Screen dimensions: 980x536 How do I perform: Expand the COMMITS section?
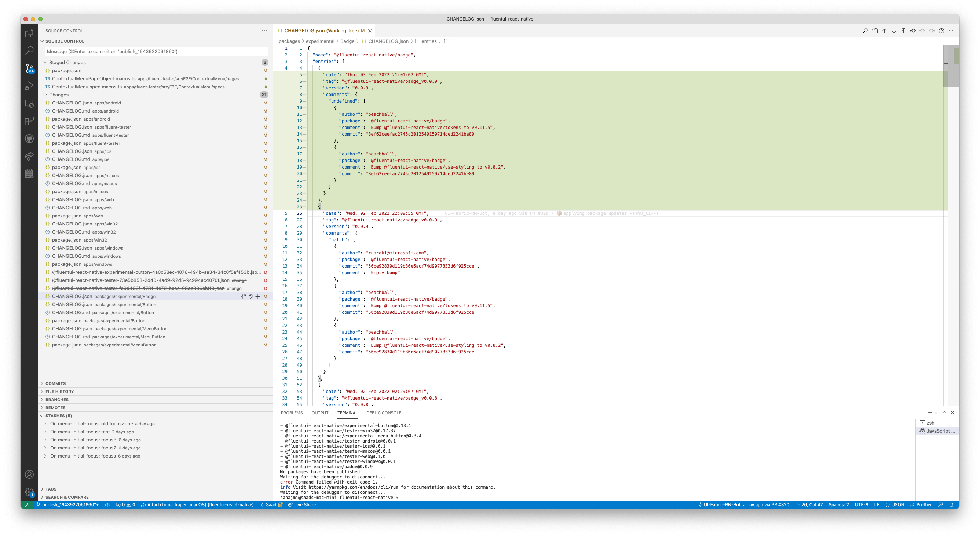coord(55,383)
